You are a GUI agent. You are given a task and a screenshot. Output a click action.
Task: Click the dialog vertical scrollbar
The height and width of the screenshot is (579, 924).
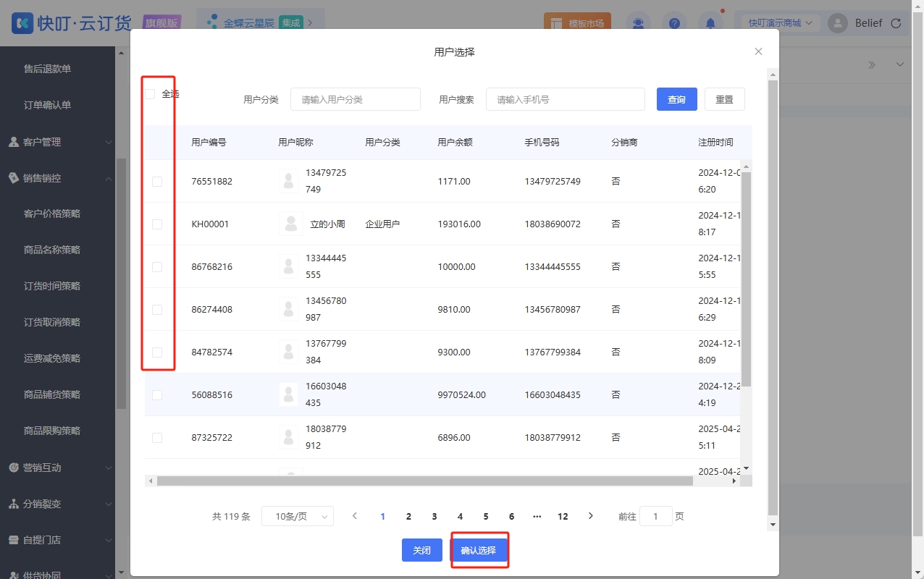(773, 298)
